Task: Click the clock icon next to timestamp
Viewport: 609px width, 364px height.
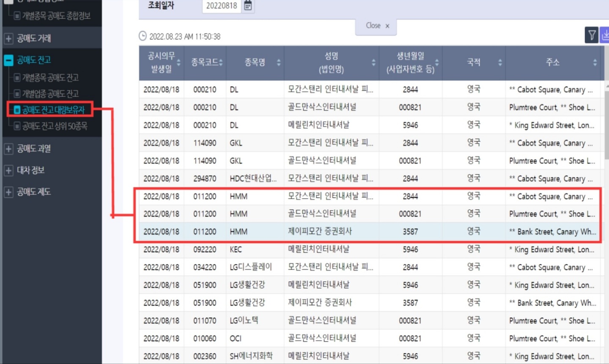Action: (143, 36)
